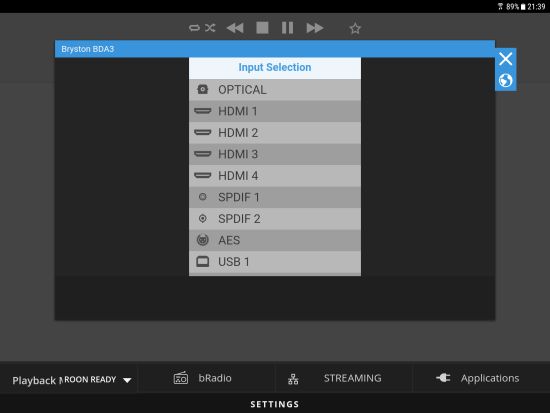Viewport: 550px width, 413px height.
Task: Click the Input Selection header
Action: point(275,67)
